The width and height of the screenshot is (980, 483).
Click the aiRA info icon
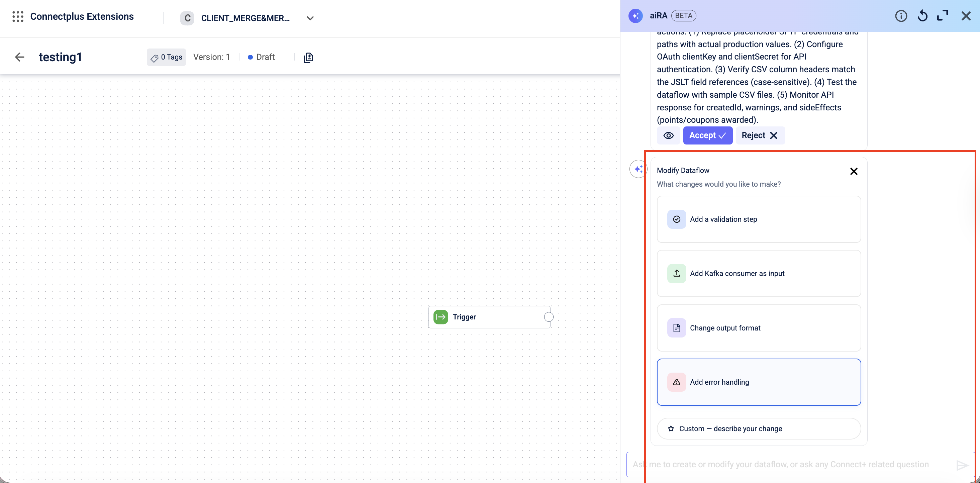(900, 16)
